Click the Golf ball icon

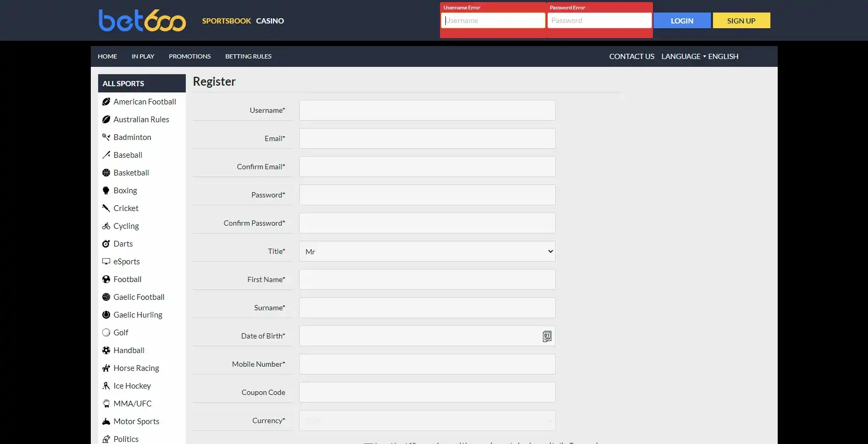[106, 333]
